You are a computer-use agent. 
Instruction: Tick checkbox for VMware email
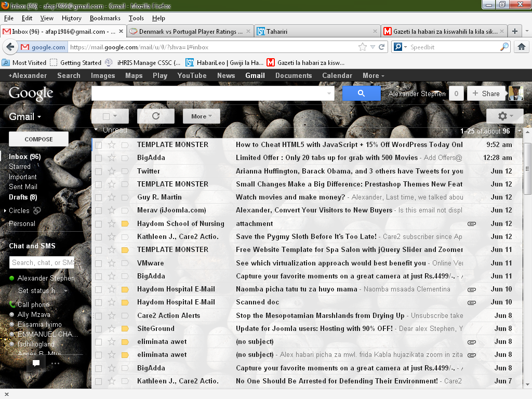98,263
